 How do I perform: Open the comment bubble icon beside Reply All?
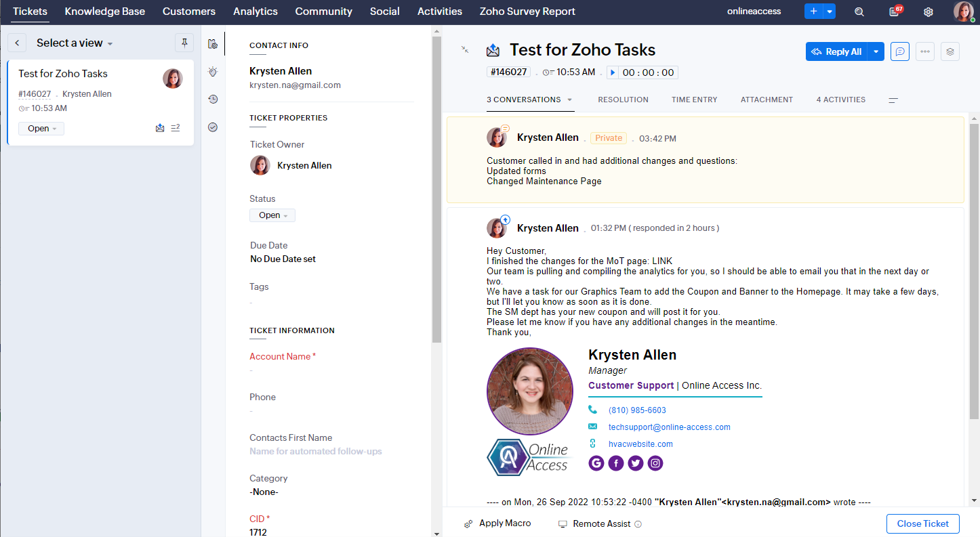pyautogui.click(x=900, y=51)
